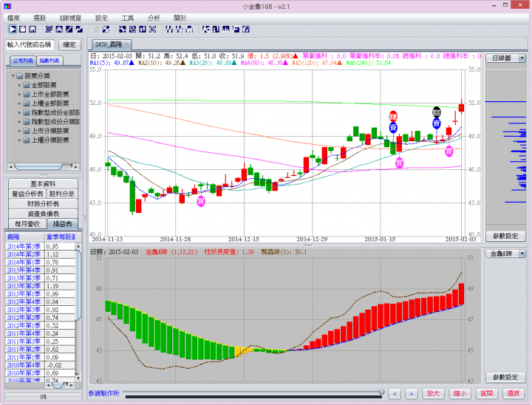Open the 設定 menu

[101, 18]
